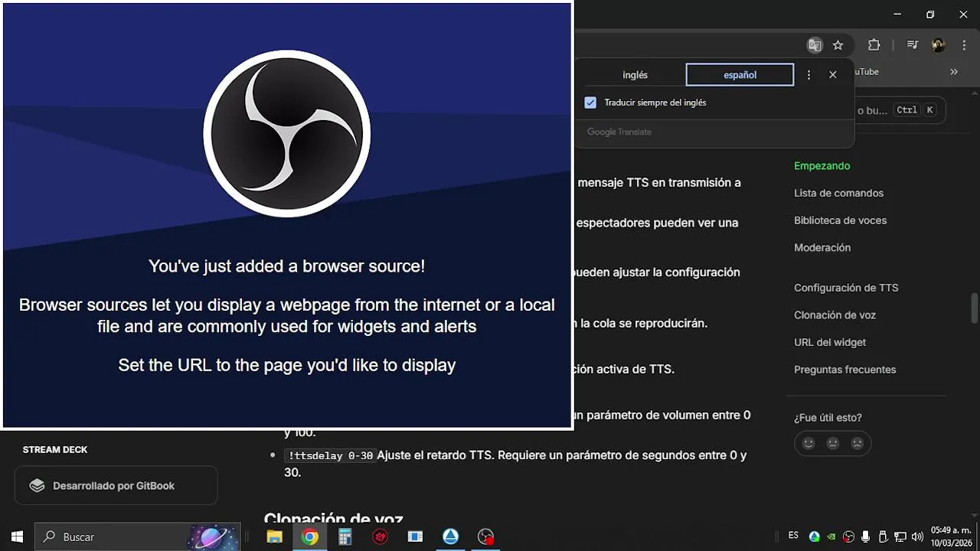Open File Explorer from the taskbar
The height and width of the screenshot is (551, 980).
click(x=274, y=537)
